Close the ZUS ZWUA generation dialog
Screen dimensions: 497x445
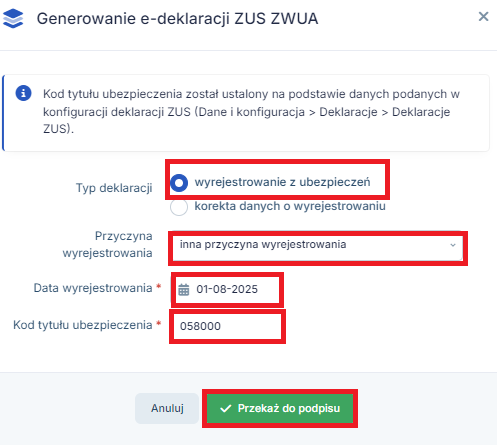(483, 16)
